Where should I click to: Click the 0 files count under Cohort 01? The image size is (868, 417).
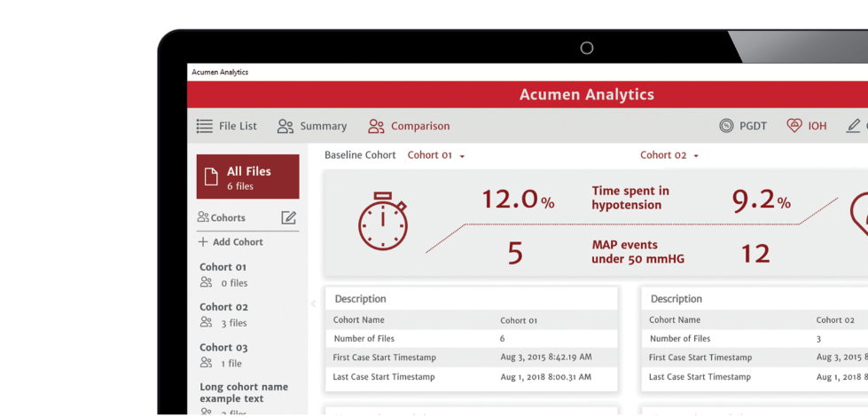click(x=235, y=284)
